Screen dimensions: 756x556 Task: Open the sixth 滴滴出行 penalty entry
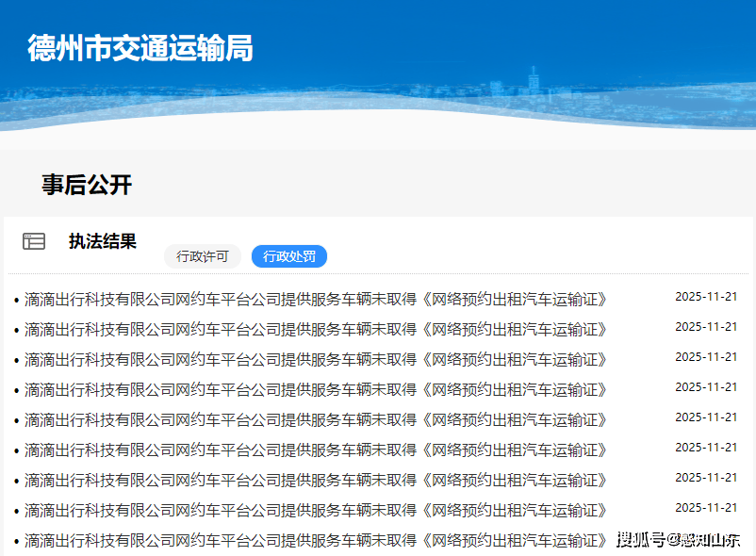tap(316, 450)
